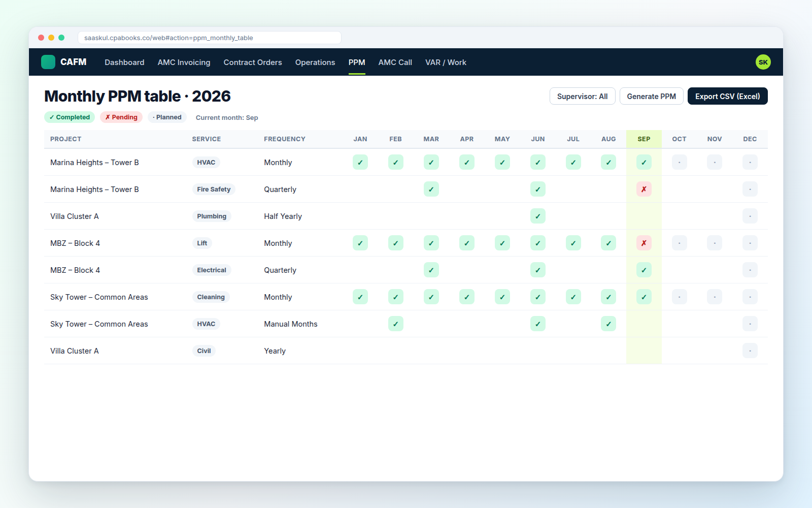The image size is (812, 508).
Task: Toggle the Planned legend filter
Action: pyautogui.click(x=167, y=117)
